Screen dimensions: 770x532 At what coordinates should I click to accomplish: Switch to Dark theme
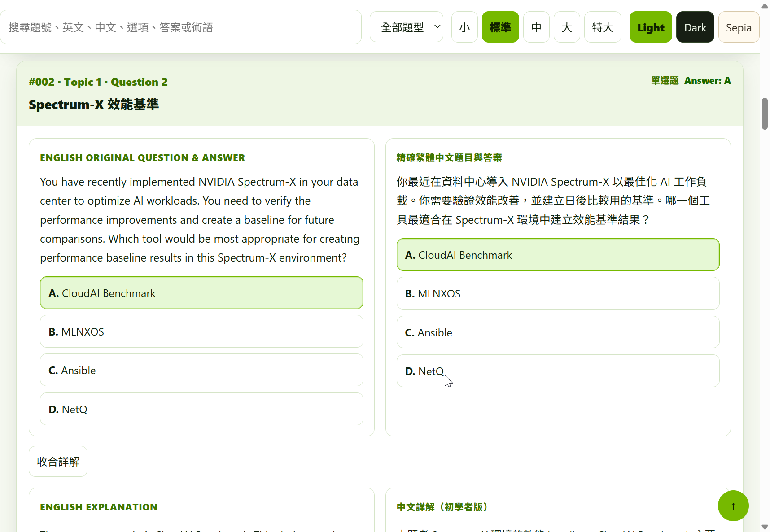(695, 27)
